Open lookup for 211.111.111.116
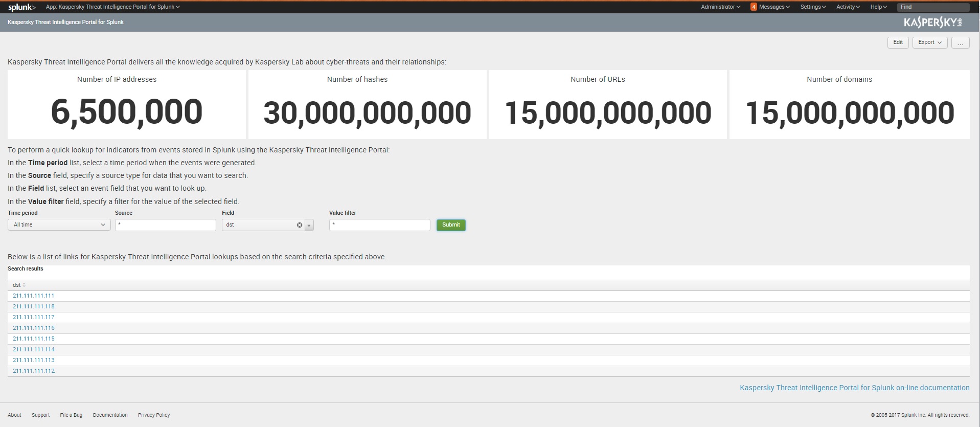The width and height of the screenshot is (980, 427). tap(34, 328)
